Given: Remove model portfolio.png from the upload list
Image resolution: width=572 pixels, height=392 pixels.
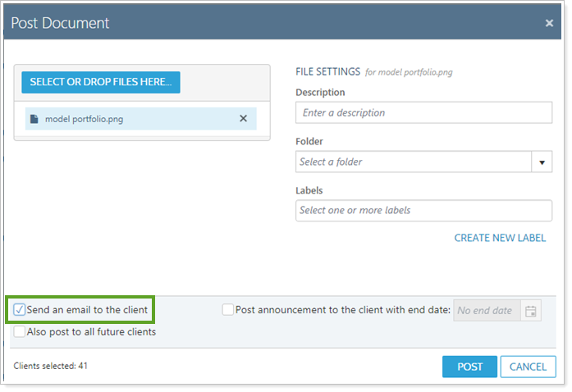Looking at the screenshot, I should (x=243, y=119).
